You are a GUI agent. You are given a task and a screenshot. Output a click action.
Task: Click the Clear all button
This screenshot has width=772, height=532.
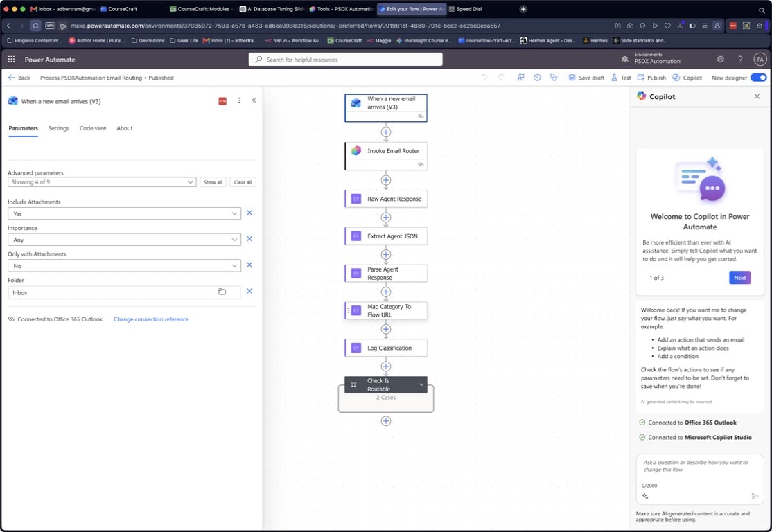click(243, 182)
